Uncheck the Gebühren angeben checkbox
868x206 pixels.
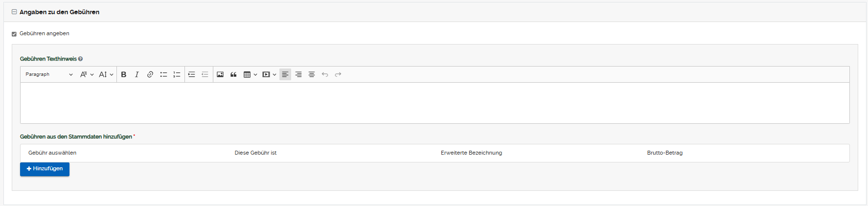pyautogui.click(x=14, y=34)
